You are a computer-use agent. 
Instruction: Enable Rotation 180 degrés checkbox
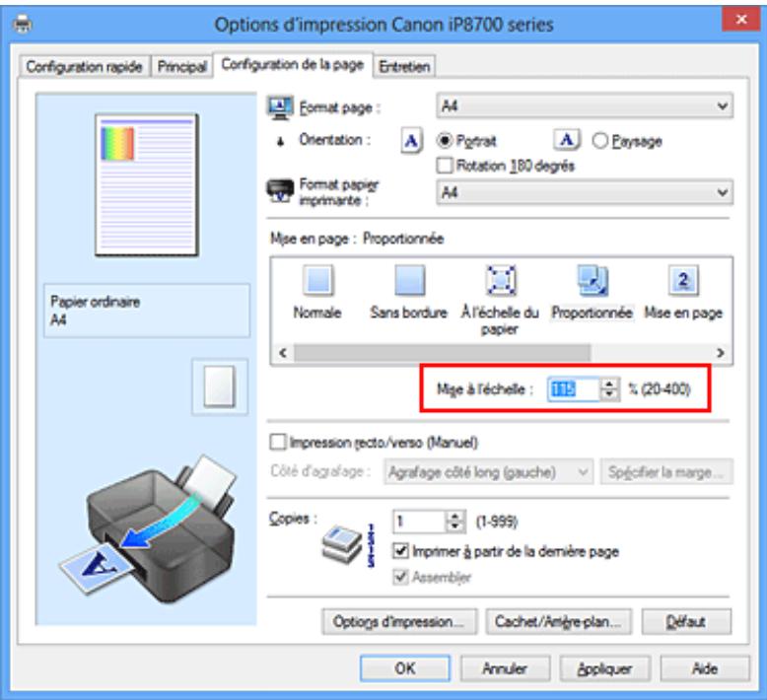tap(445, 166)
